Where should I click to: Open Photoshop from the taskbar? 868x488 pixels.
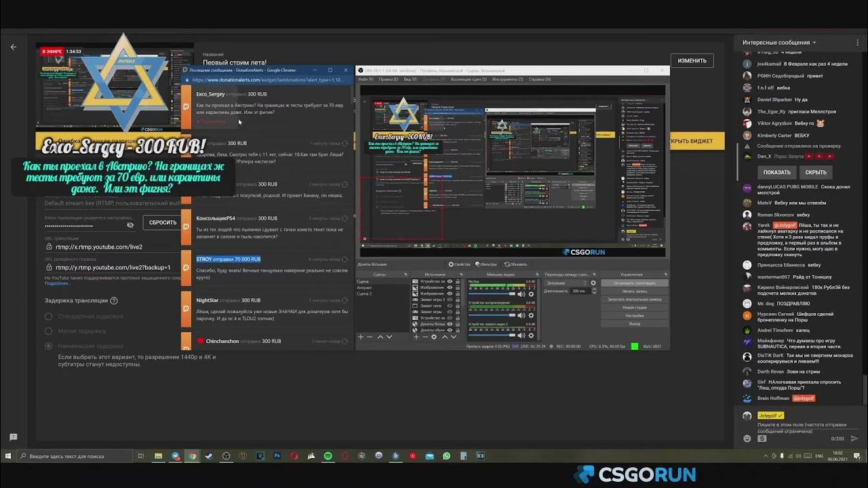coord(276,455)
